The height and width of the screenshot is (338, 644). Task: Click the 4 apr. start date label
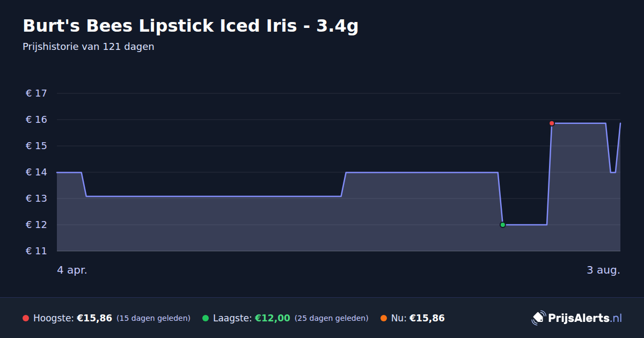point(72,270)
